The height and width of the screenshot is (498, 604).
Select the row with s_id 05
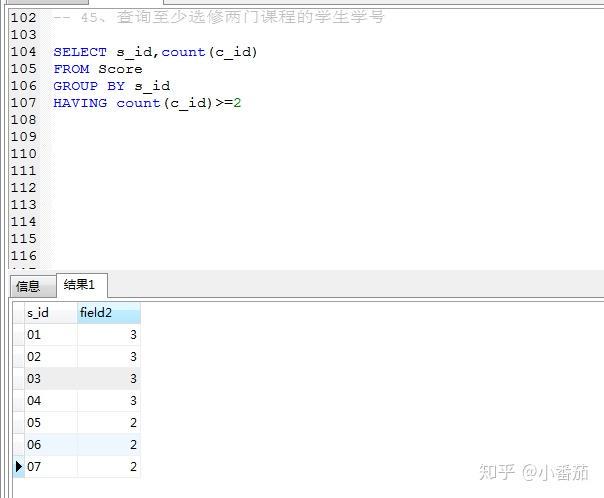click(77, 423)
